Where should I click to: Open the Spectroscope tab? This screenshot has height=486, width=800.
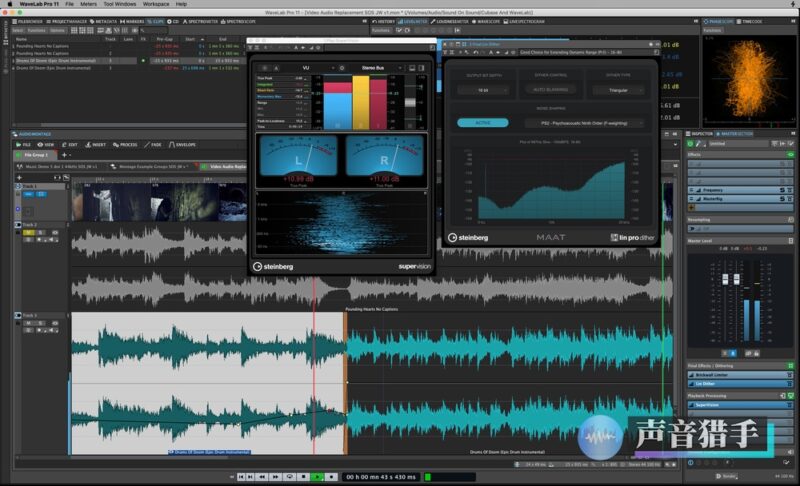coord(238,21)
